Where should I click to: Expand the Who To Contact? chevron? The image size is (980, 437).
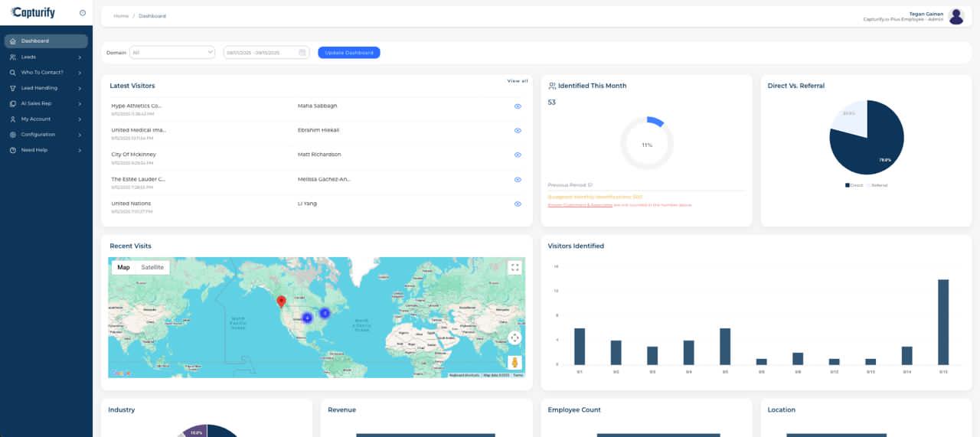80,73
